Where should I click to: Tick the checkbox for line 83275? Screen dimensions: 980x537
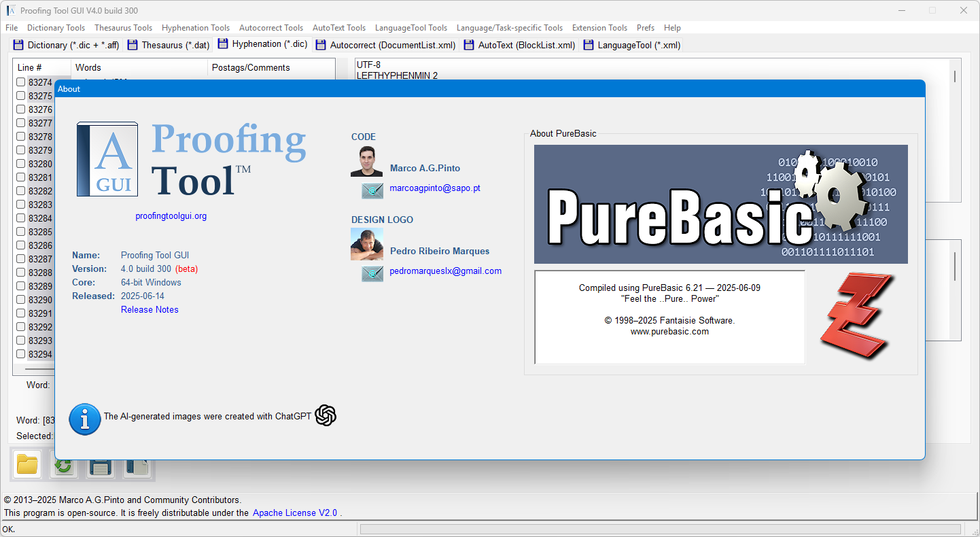click(x=21, y=96)
